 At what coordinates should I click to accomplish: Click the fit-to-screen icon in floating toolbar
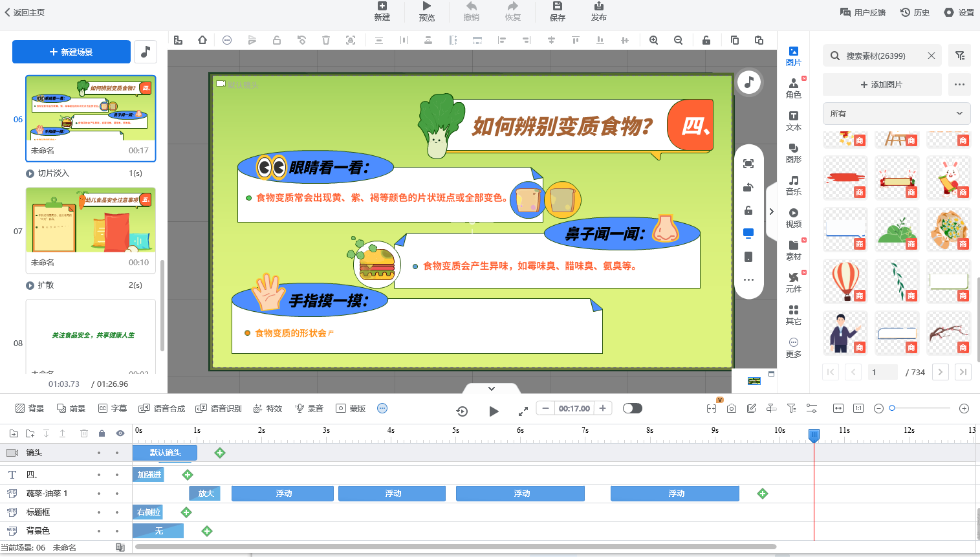(748, 164)
